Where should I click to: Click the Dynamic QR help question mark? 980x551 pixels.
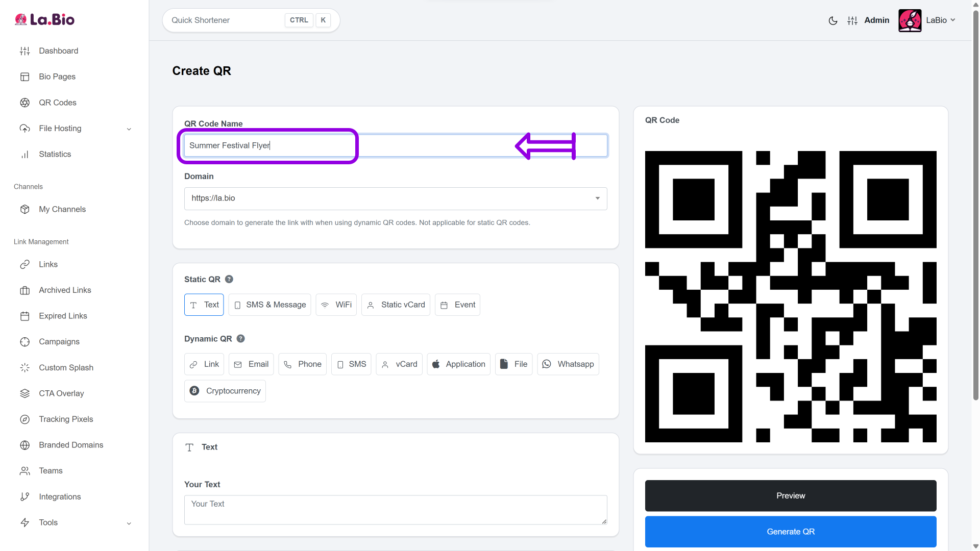point(241,339)
